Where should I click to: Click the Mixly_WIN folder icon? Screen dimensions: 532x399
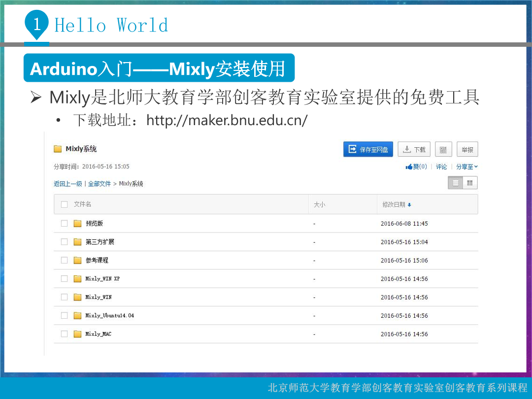[77, 297]
